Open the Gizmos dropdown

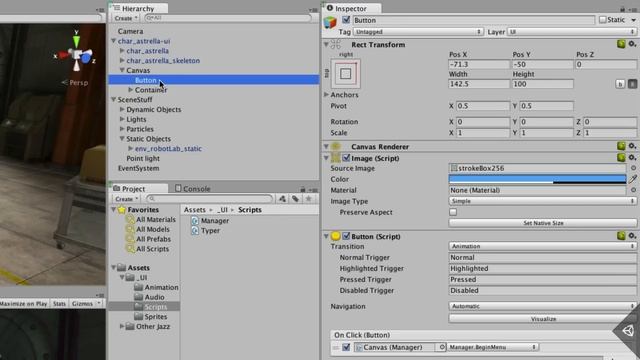pos(86,304)
